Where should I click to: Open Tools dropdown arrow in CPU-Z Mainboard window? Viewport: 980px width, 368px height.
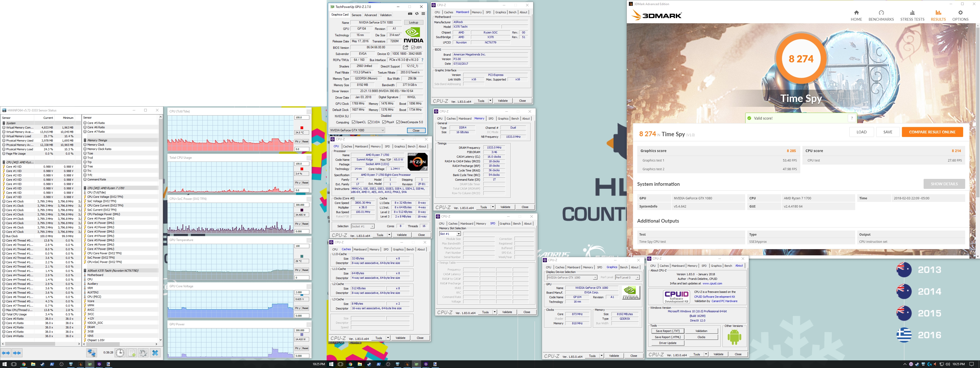pyautogui.click(x=490, y=101)
